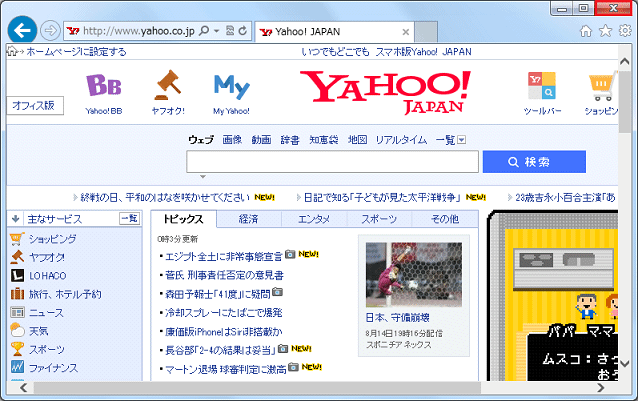The image size is (638, 401).
Task: Expand search options triangle below search box
Action: click(203, 177)
